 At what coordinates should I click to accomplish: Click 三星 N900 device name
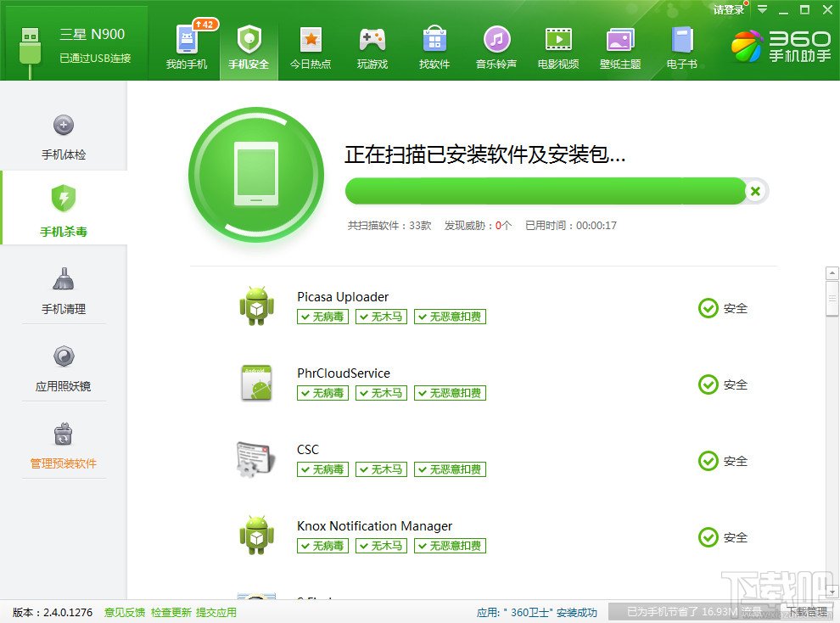[x=92, y=34]
